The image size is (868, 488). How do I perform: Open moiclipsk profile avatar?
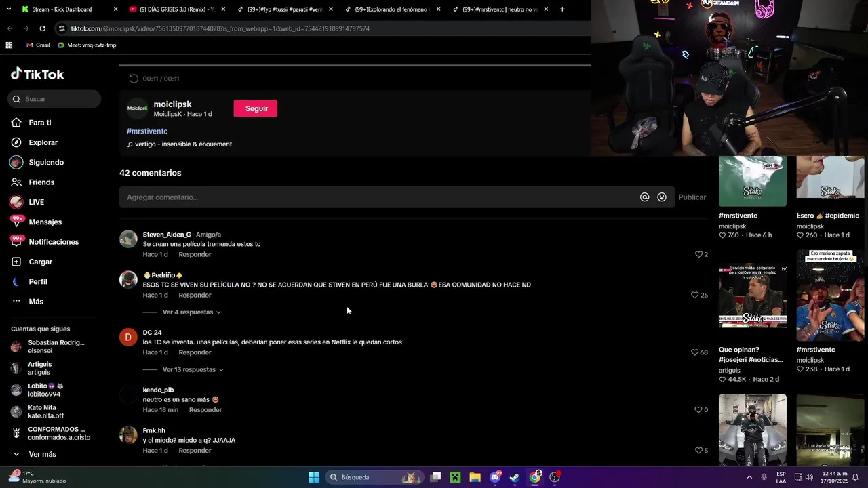pos(138,108)
